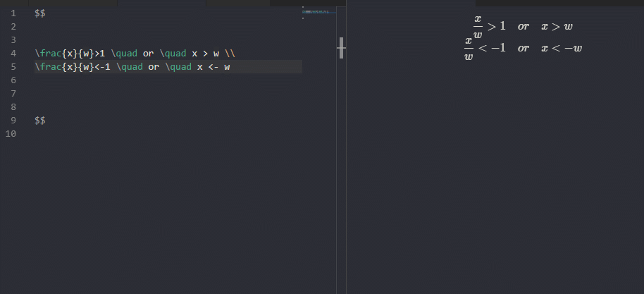Click rendered fraction x/w > 1 in preview

489,26
